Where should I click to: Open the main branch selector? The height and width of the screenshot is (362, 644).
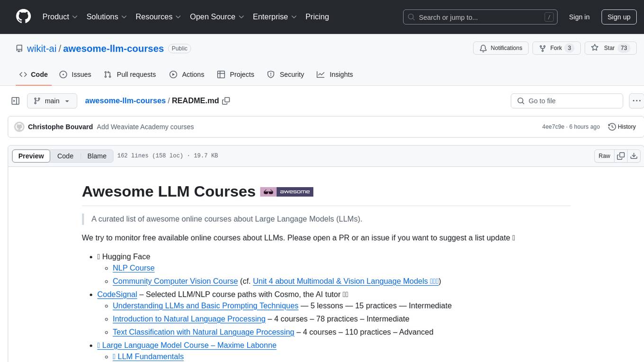point(52,101)
